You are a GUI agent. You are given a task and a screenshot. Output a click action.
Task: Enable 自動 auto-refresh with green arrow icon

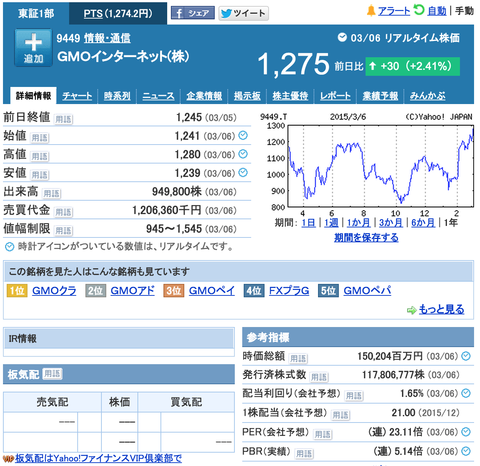(430, 11)
